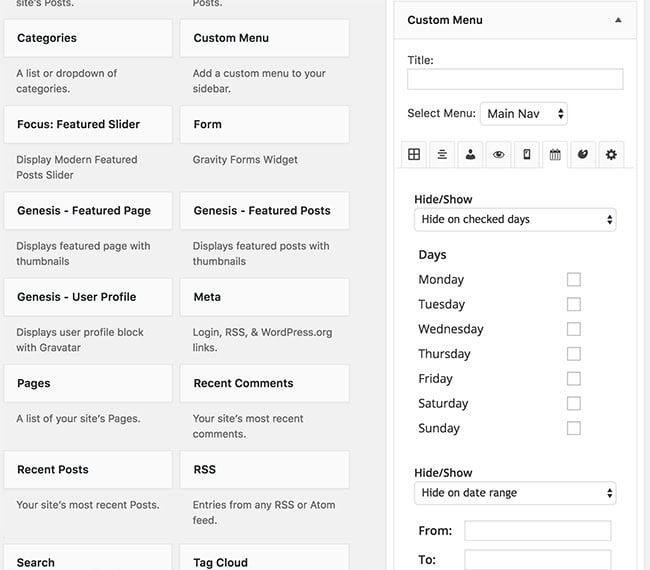The height and width of the screenshot is (570, 650).
Task: Click the Custom Menu panel header title
Action: pos(445,20)
